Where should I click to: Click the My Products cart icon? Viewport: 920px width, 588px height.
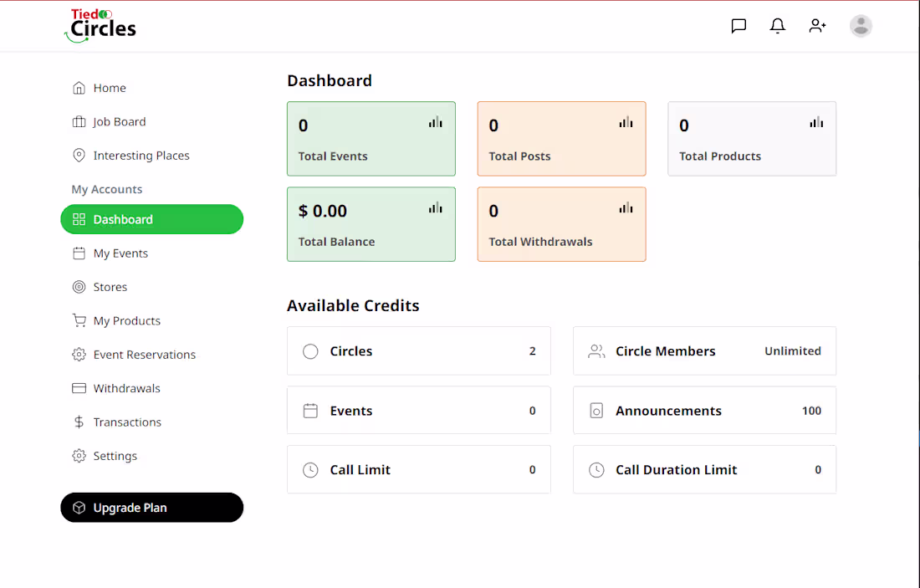click(x=79, y=320)
